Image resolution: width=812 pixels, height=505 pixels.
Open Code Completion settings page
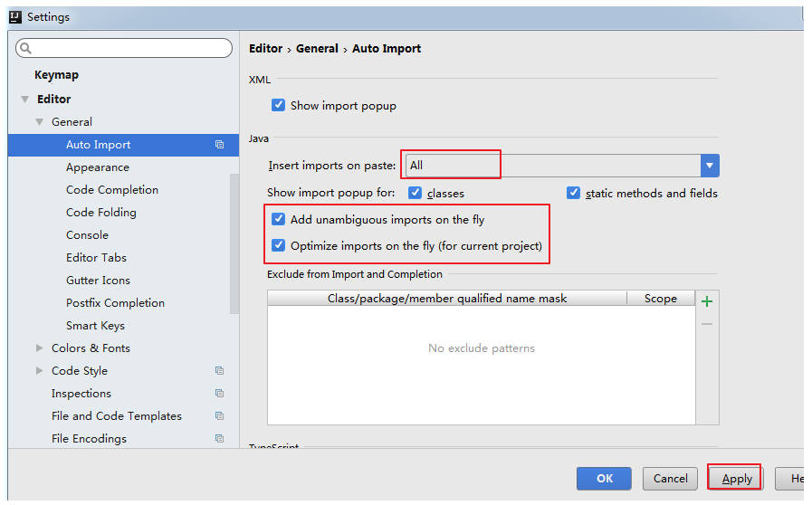pos(112,190)
